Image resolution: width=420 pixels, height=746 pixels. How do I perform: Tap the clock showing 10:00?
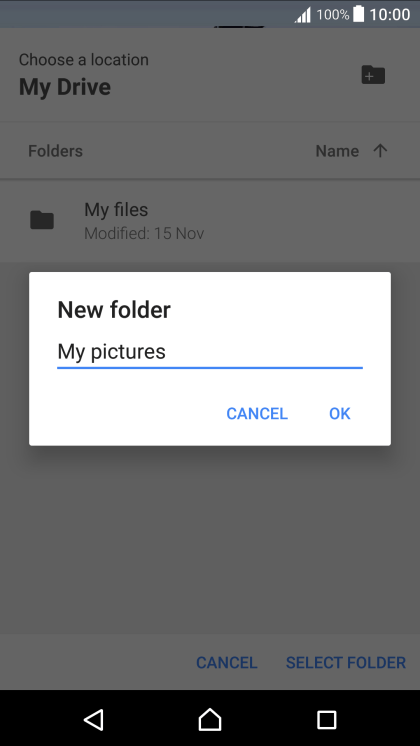point(390,15)
